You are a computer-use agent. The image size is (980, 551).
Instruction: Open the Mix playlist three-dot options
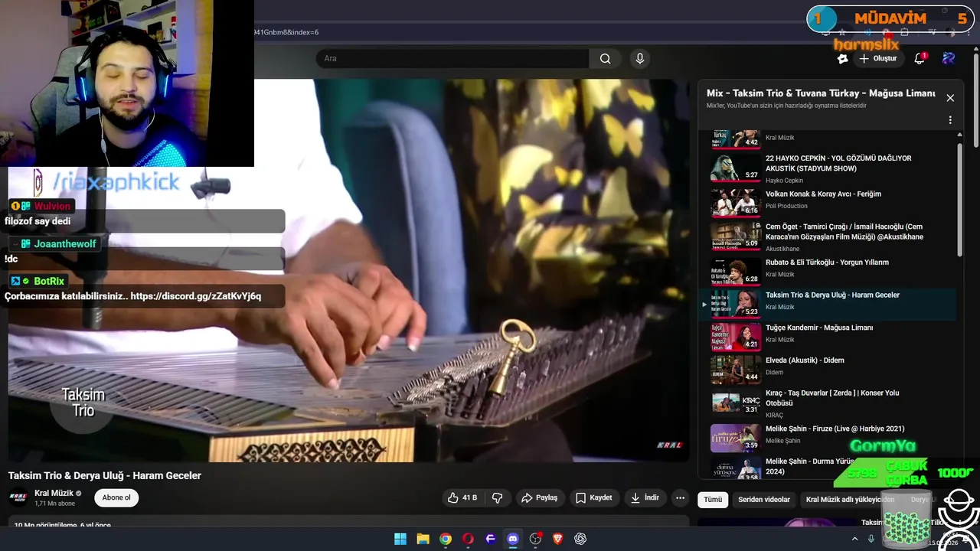pyautogui.click(x=950, y=120)
